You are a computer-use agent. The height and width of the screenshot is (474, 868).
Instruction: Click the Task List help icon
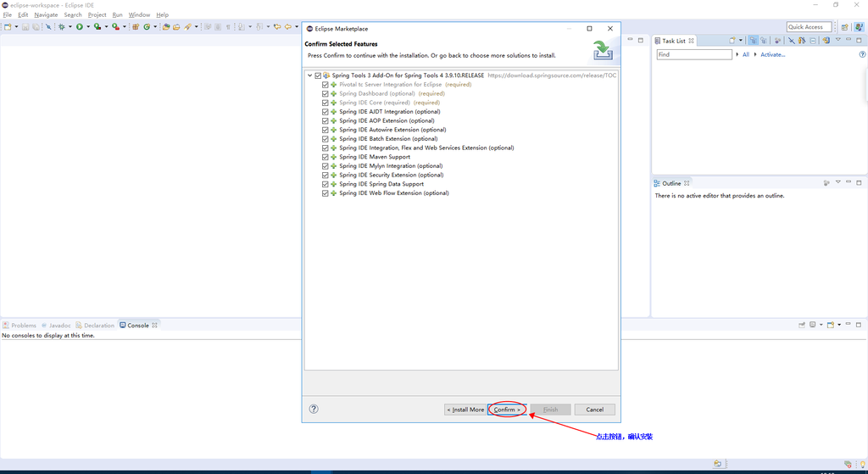[862, 54]
